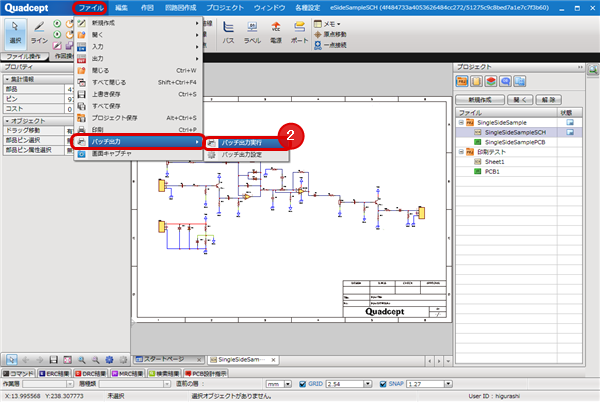
Task: Open the ファイル menu
Action: [x=90, y=8]
